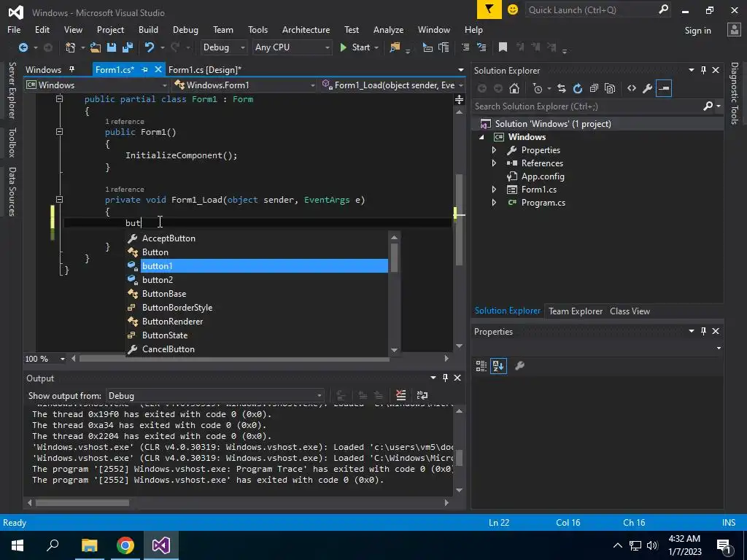Expand the Form1.cs node in Solution Explorer
747x560 pixels.
(x=494, y=190)
